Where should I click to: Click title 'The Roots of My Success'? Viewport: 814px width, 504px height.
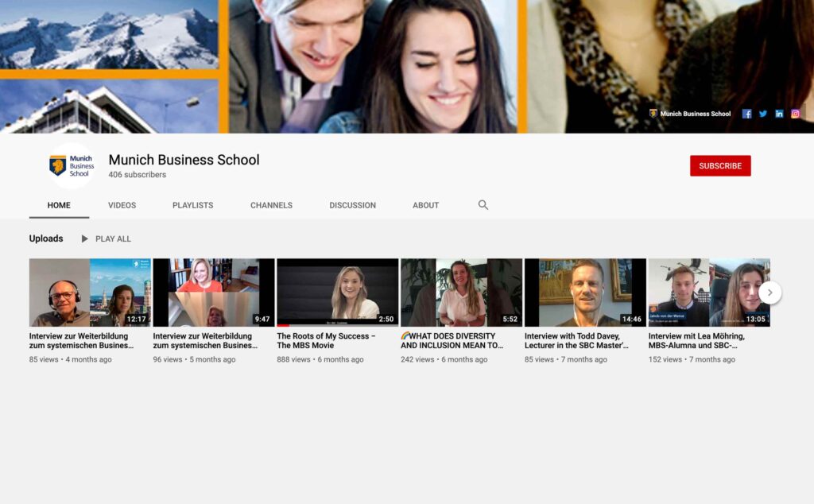click(326, 340)
